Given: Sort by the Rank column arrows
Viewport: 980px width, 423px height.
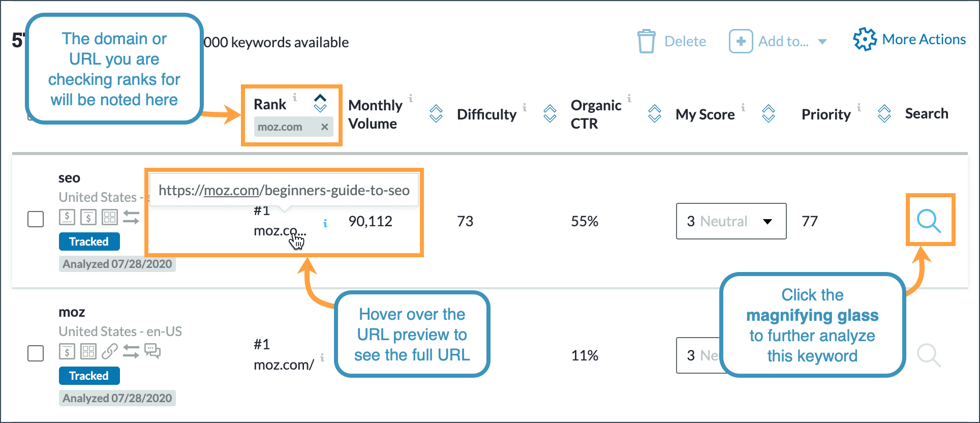Looking at the screenshot, I should pyautogui.click(x=320, y=103).
